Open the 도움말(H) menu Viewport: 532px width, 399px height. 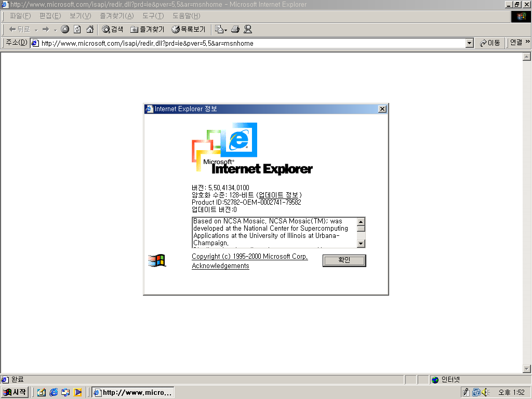[x=187, y=16]
